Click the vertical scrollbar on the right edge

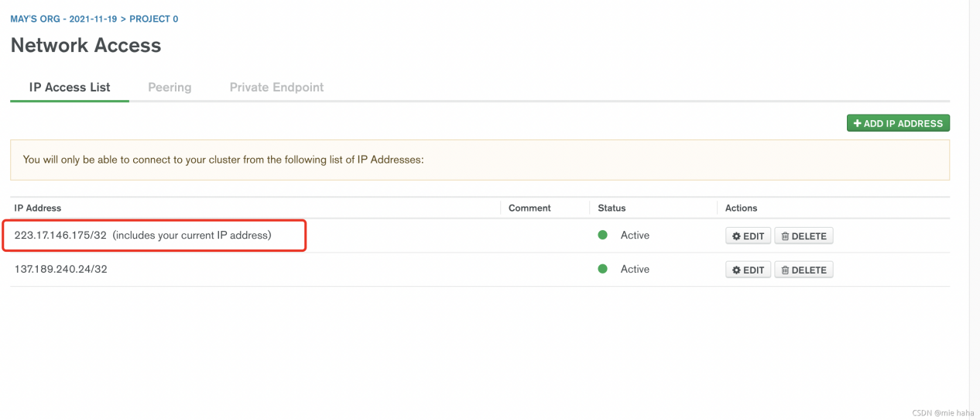coord(974,209)
